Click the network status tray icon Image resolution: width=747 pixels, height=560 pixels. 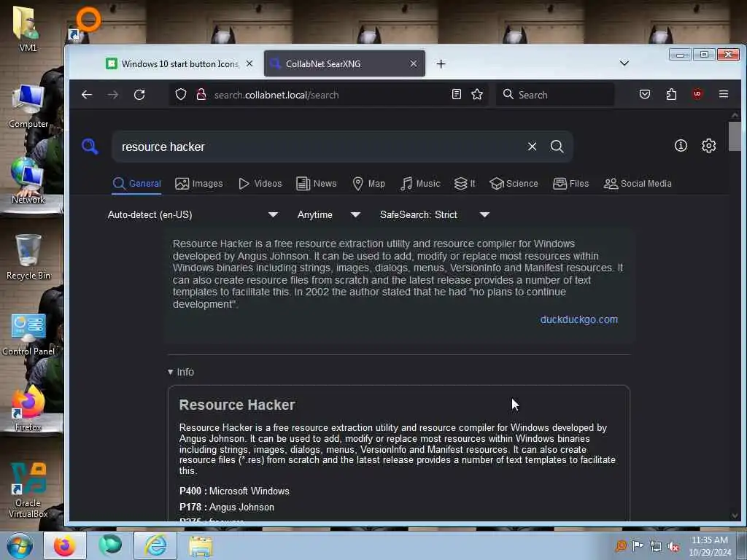coord(656,546)
